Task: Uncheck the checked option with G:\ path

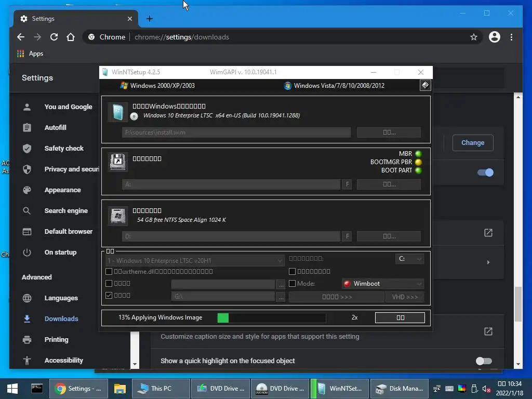Action: [x=109, y=295]
